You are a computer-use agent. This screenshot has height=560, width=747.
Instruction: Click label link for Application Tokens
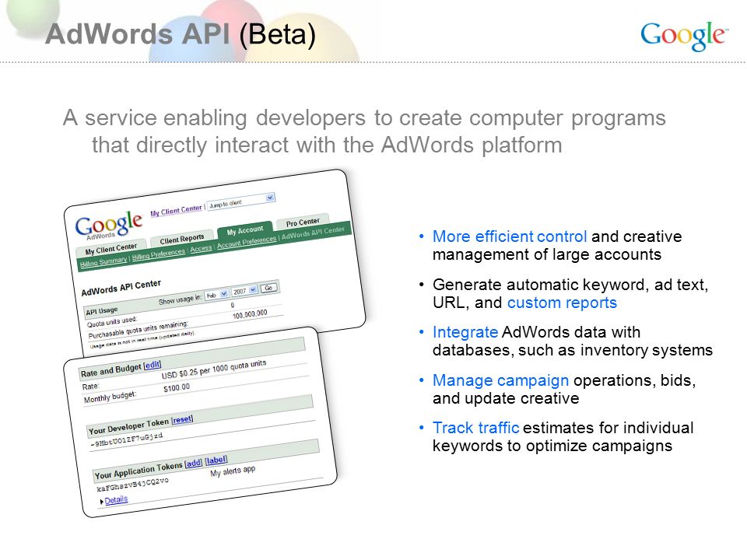(216, 460)
